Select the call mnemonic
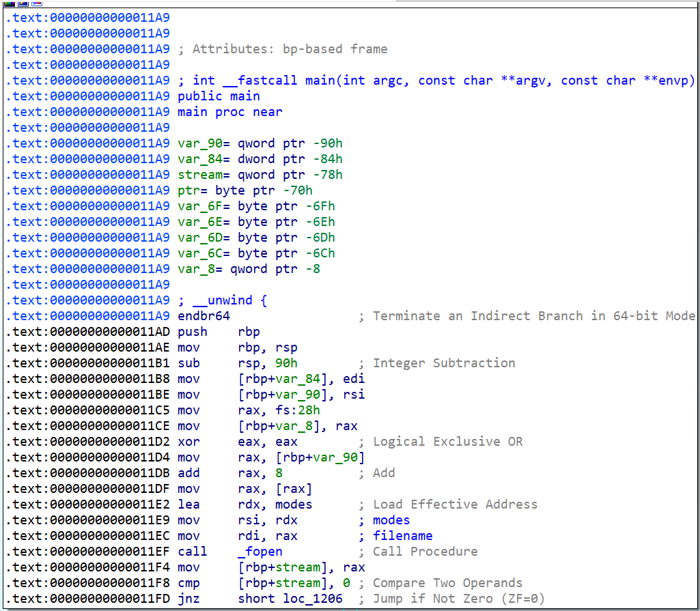The height and width of the screenshot is (611, 700). coord(193,552)
